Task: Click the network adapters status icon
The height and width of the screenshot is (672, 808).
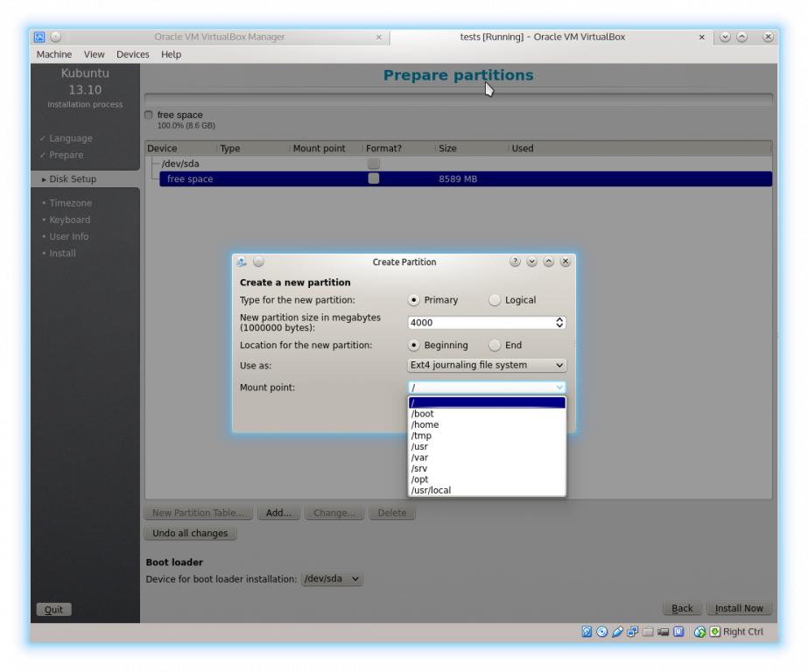Action: [x=633, y=632]
